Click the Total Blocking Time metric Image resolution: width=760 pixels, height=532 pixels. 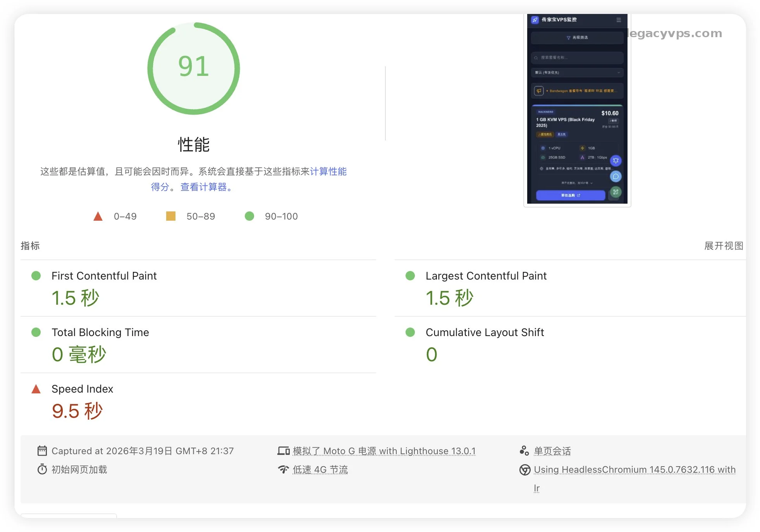pos(100,332)
